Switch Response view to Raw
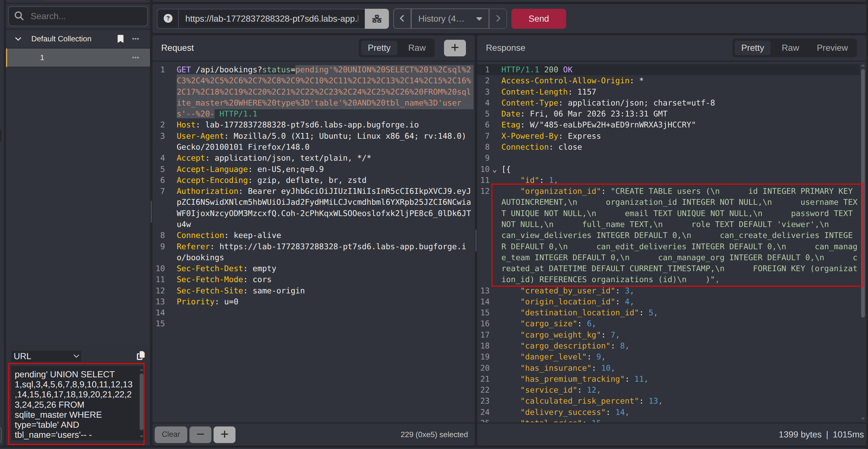Screen dimensions: 868x449 pos(790,48)
